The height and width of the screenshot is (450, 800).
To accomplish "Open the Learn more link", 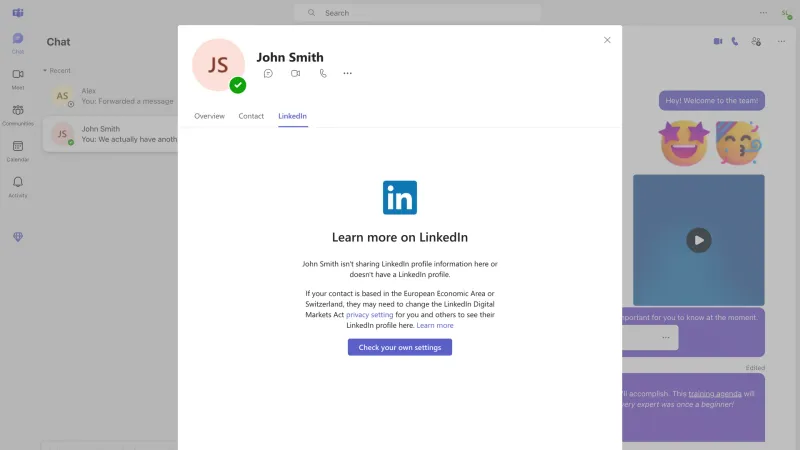I will (435, 326).
